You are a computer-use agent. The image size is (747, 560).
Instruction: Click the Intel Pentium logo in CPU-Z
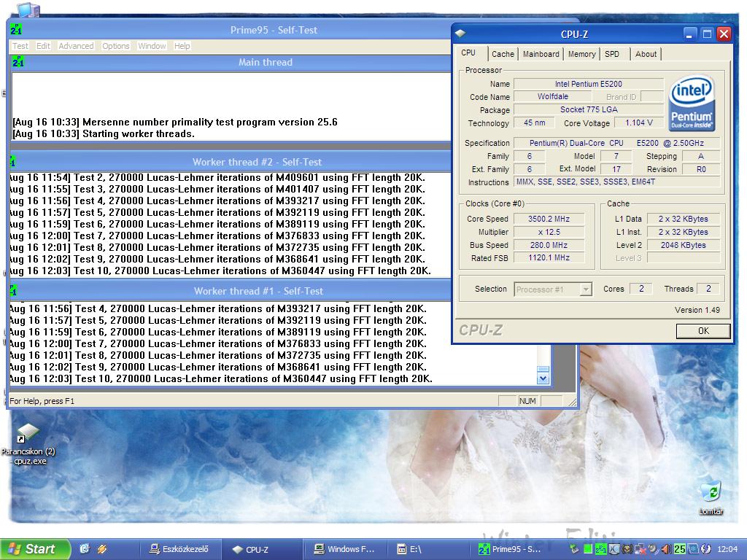click(692, 104)
